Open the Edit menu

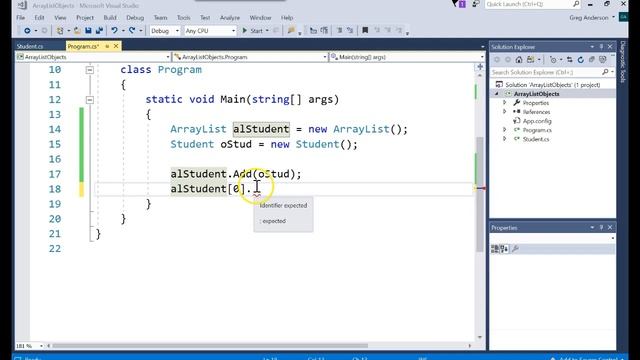click(x=39, y=18)
